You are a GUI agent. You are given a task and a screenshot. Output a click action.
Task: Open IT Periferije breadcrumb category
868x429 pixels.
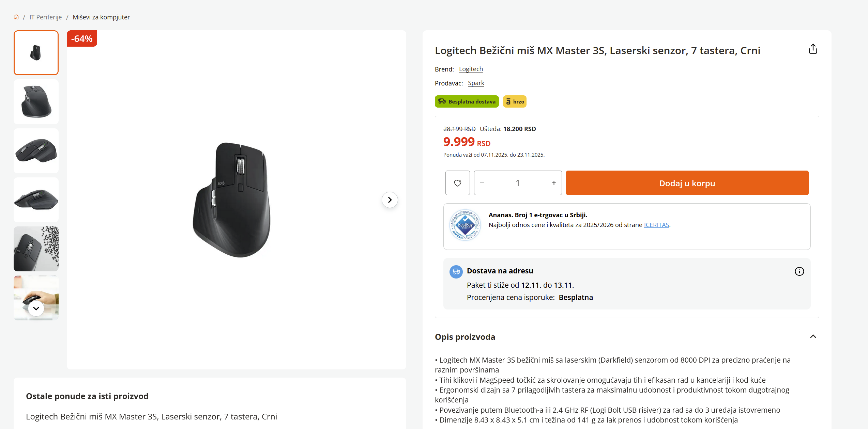click(45, 17)
